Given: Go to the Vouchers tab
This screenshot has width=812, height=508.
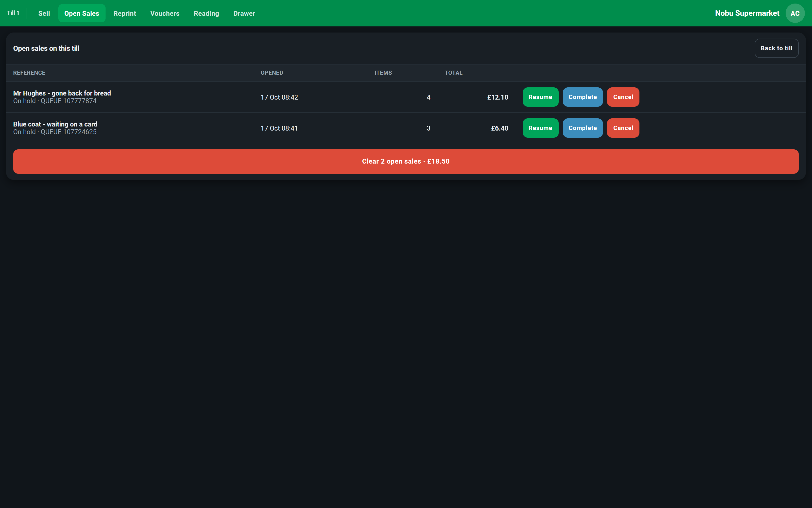Looking at the screenshot, I should [x=165, y=13].
